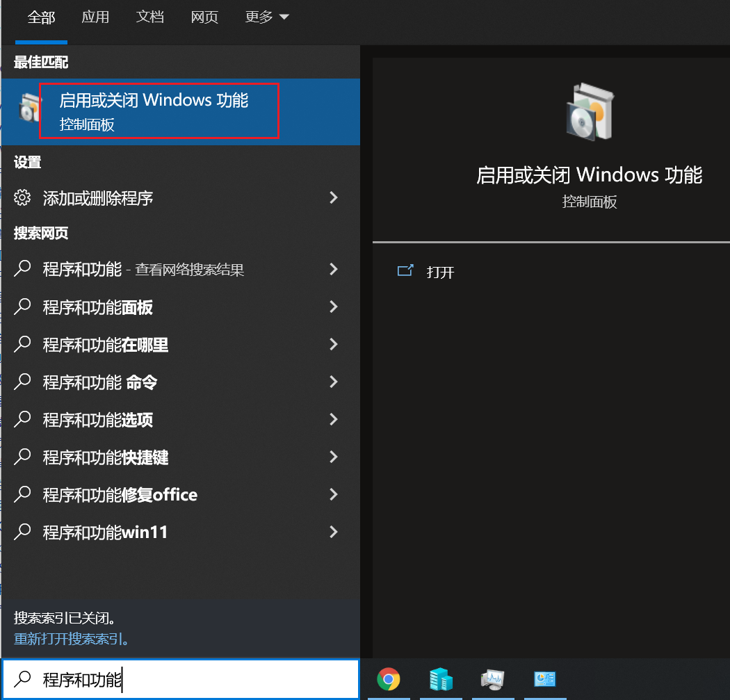
Task: Select the 程序和功能面板 suggestion text
Action: point(98,307)
